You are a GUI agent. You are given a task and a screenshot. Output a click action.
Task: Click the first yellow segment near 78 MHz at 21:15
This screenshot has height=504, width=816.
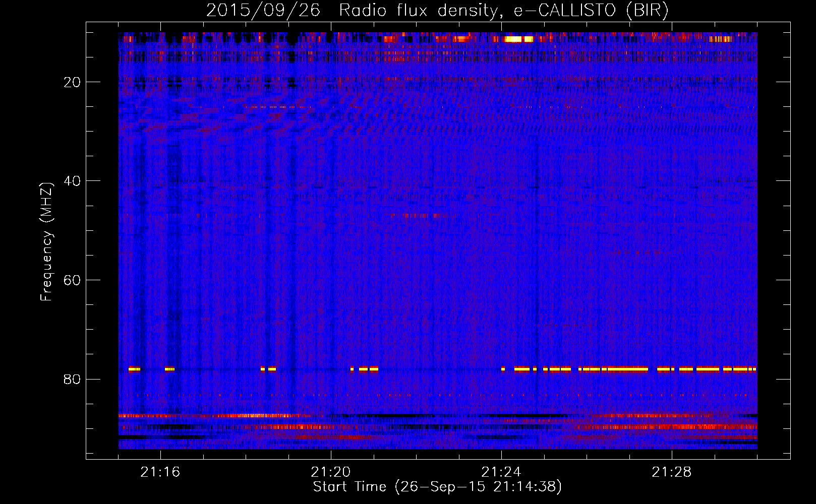pos(134,369)
